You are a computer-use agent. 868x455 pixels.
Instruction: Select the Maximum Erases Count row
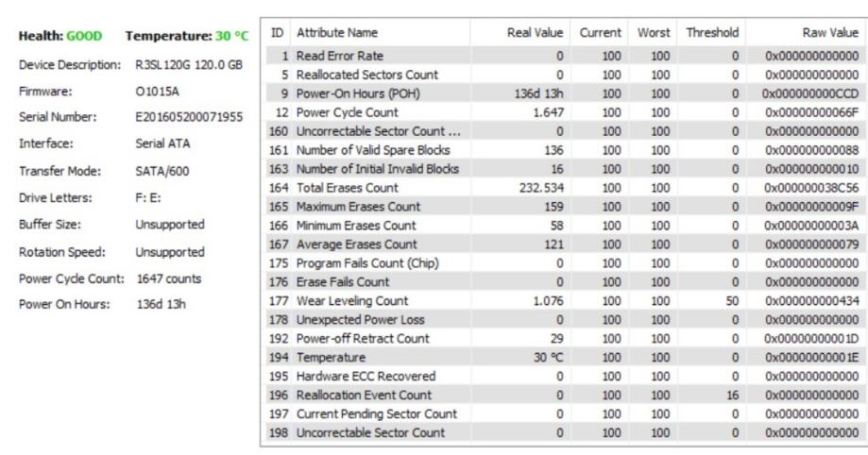point(565,207)
